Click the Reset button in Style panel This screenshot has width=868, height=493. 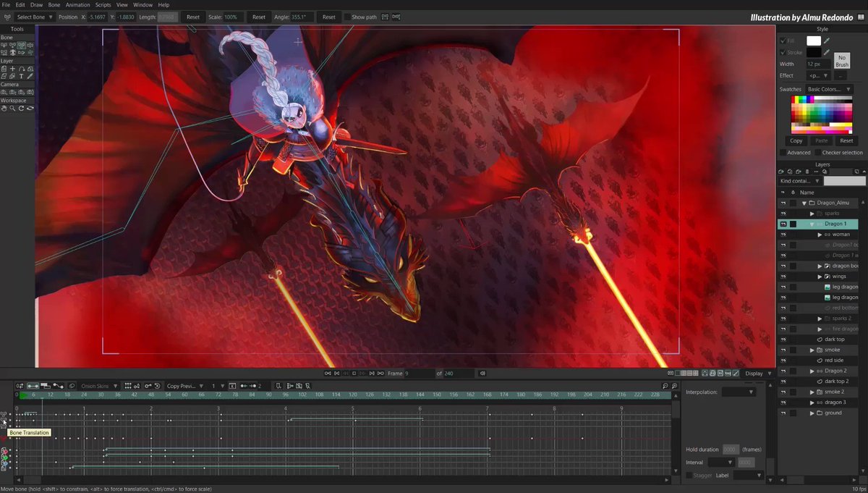tap(846, 140)
